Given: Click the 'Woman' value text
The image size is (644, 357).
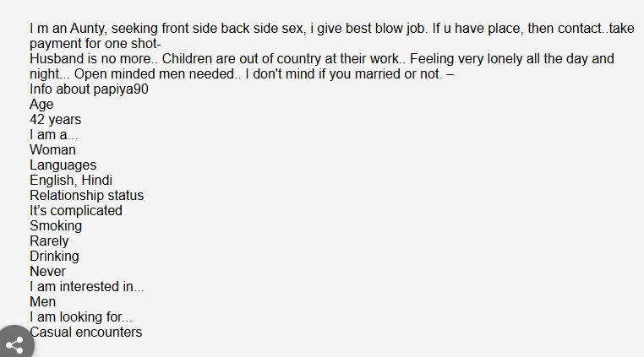Looking at the screenshot, I should pyautogui.click(x=52, y=149).
